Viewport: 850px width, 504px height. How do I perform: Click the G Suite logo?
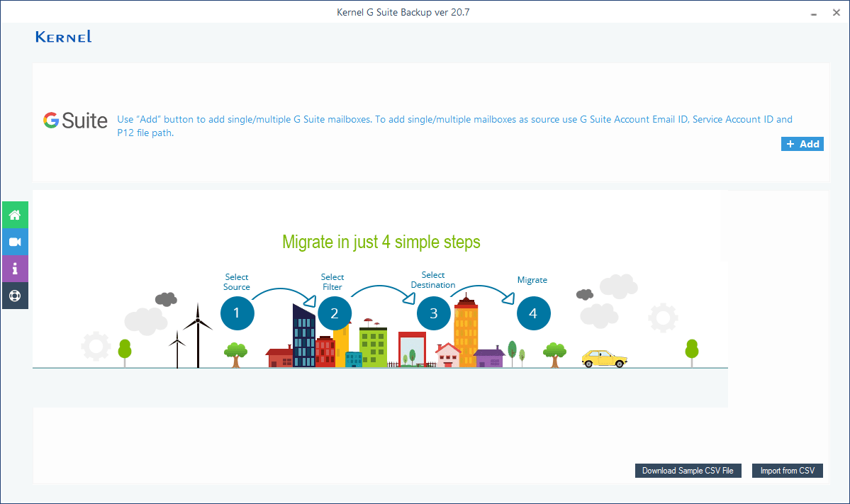point(75,121)
